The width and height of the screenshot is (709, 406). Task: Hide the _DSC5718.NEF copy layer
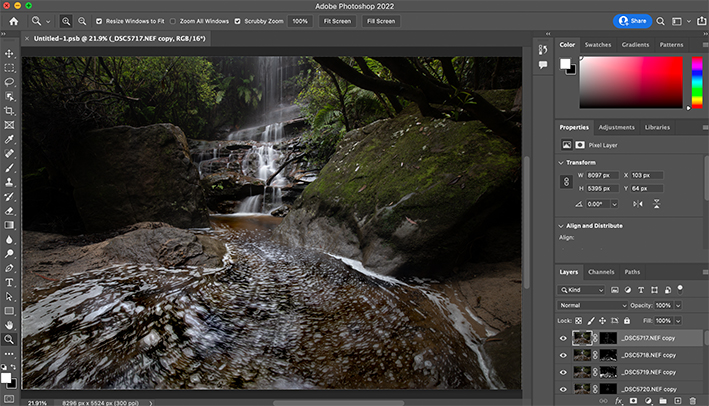(563, 354)
